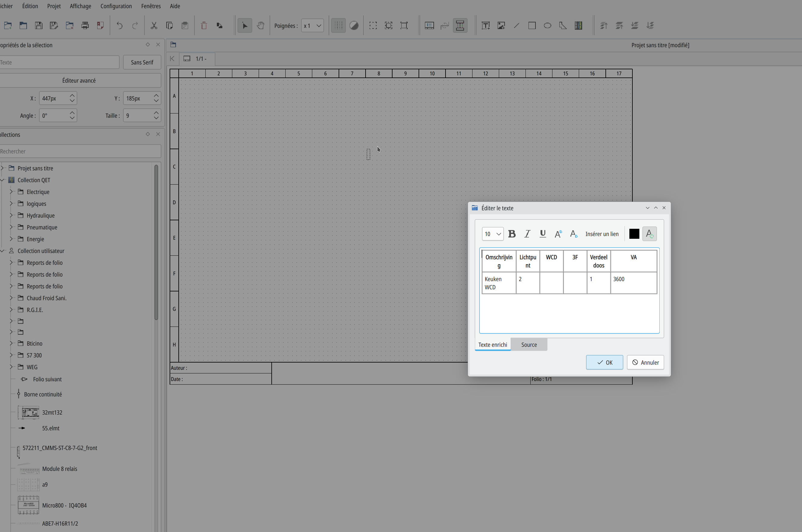Viewport: 802px width, 532px height.
Task: Click the red export to PDF icon
Action: (101, 25)
